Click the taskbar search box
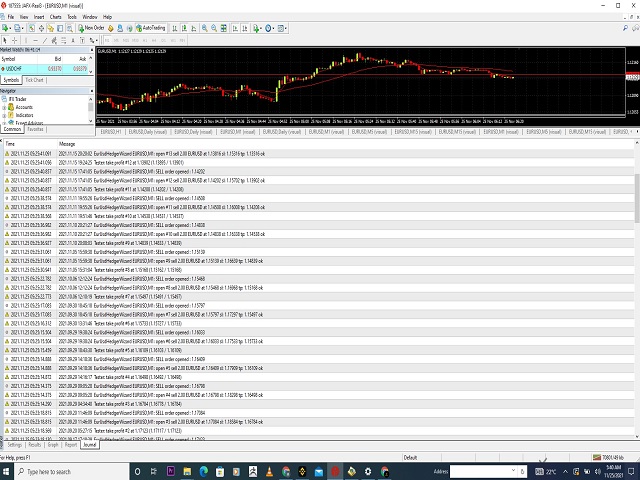This screenshot has height=480, width=640. pyautogui.click(x=71, y=471)
